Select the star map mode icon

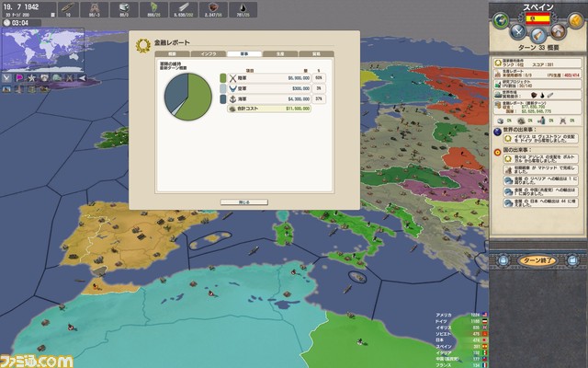coord(31,77)
